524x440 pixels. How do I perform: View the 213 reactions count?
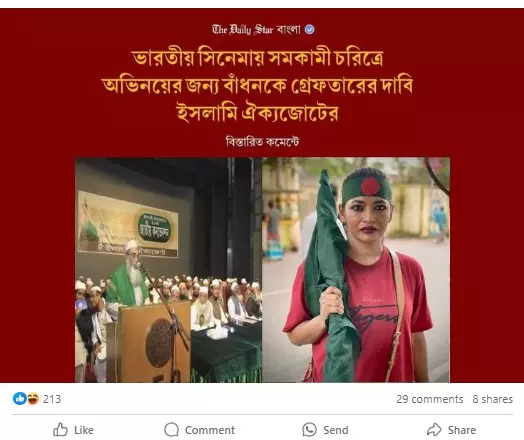pos(52,399)
